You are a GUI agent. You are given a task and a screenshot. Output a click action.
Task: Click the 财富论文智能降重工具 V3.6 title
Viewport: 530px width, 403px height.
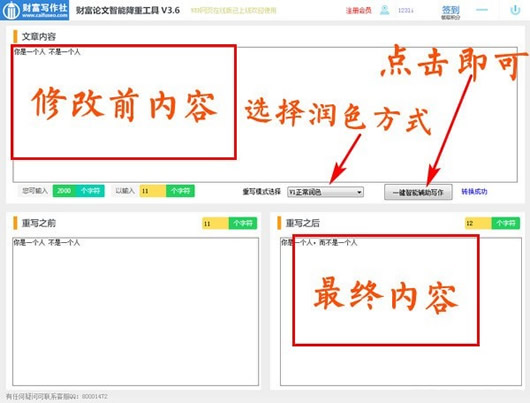[x=128, y=10]
